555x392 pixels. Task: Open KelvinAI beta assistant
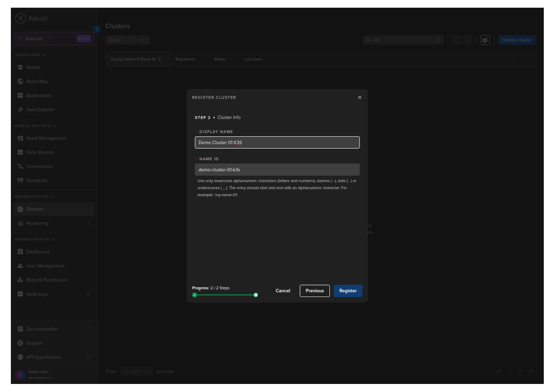pyautogui.click(x=54, y=39)
